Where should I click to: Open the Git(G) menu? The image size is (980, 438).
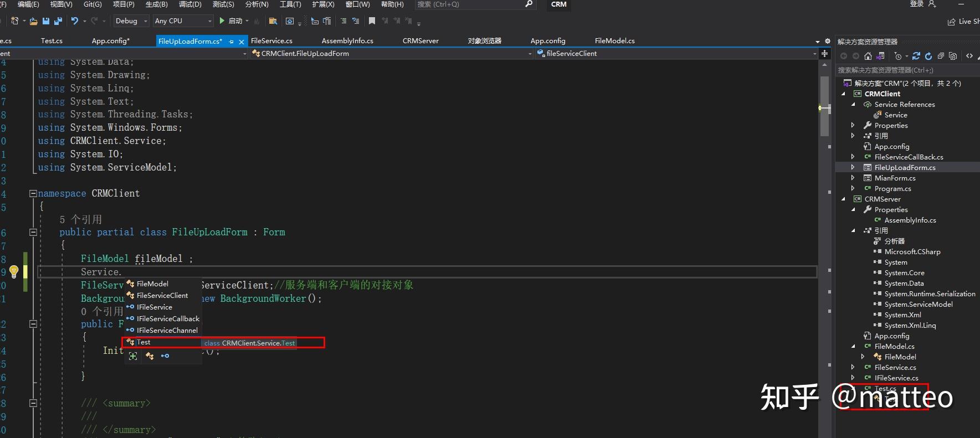(x=93, y=4)
